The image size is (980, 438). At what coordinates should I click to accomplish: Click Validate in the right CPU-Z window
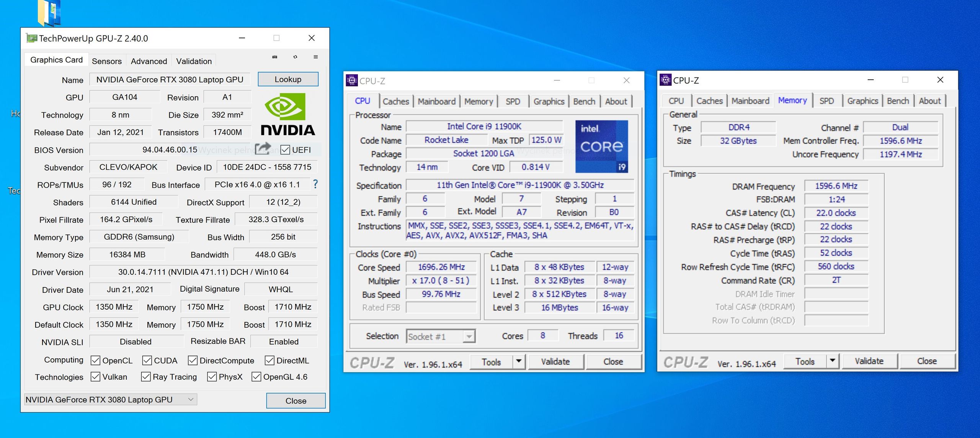869,361
